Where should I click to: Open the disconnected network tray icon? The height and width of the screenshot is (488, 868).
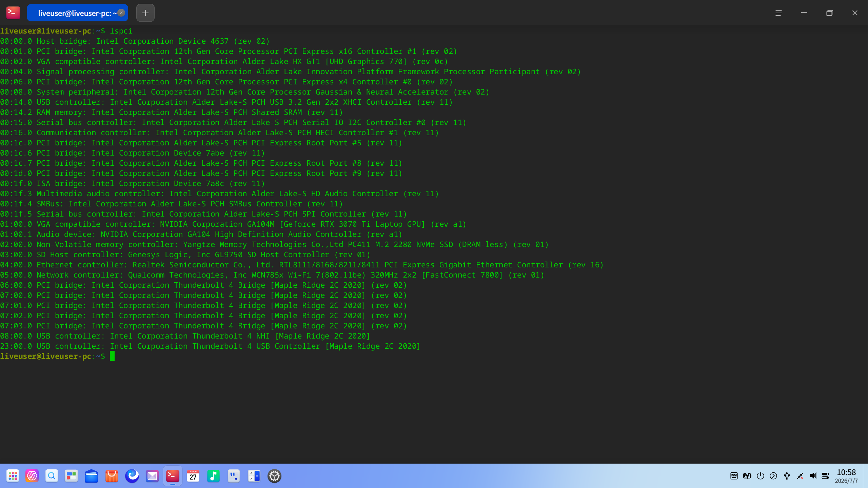(800, 476)
